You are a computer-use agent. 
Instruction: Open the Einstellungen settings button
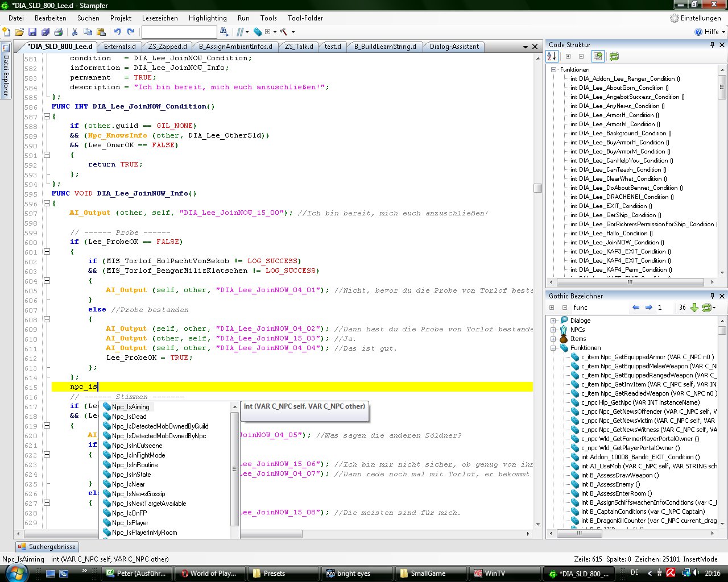pos(695,18)
